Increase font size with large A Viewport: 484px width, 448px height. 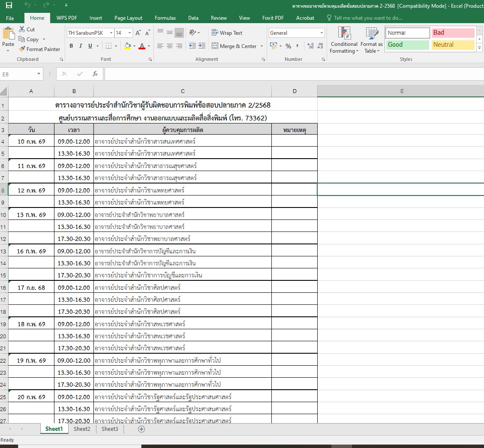(x=138, y=33)
